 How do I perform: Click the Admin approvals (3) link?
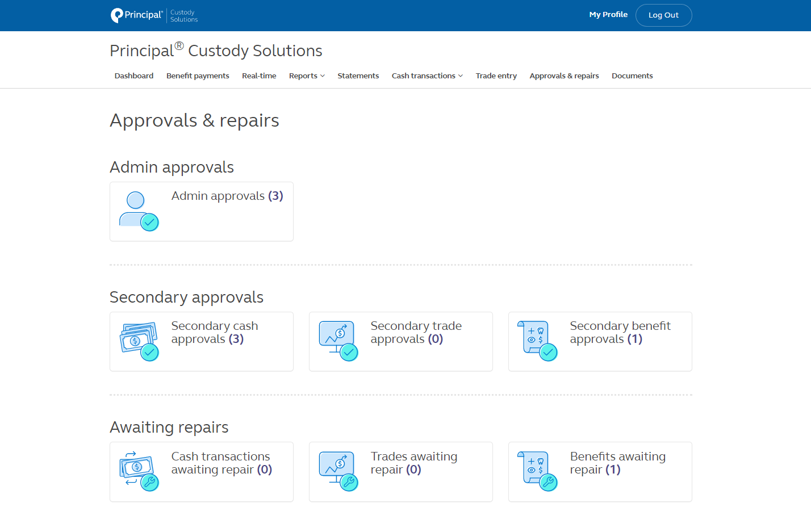[227, 195]
